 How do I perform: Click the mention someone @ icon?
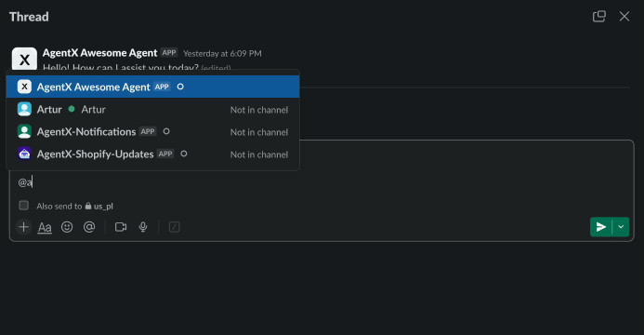tap(89, 227)
